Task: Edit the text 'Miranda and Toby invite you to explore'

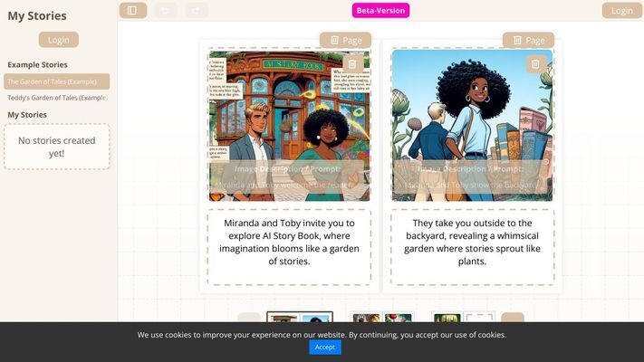Action: coord(289,247)
